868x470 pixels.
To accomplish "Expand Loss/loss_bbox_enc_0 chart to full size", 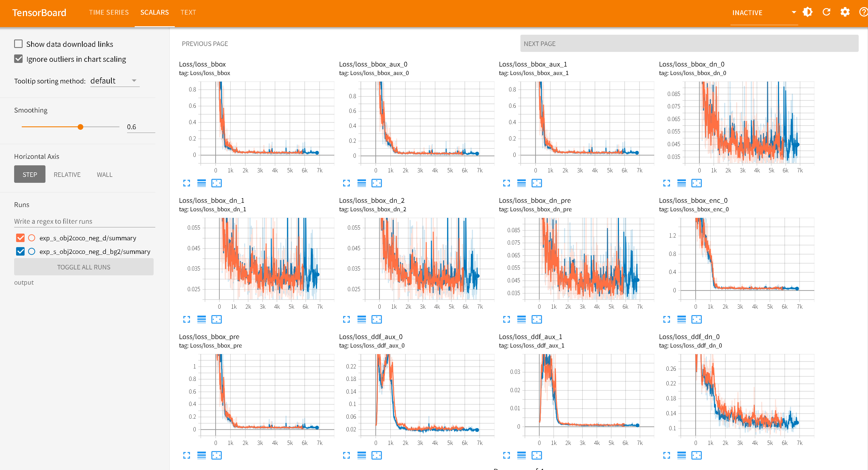I will coord(666,319).
